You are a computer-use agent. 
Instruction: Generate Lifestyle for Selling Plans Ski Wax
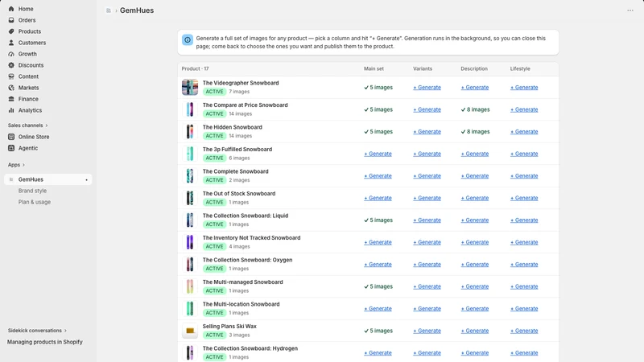[524, 331]
